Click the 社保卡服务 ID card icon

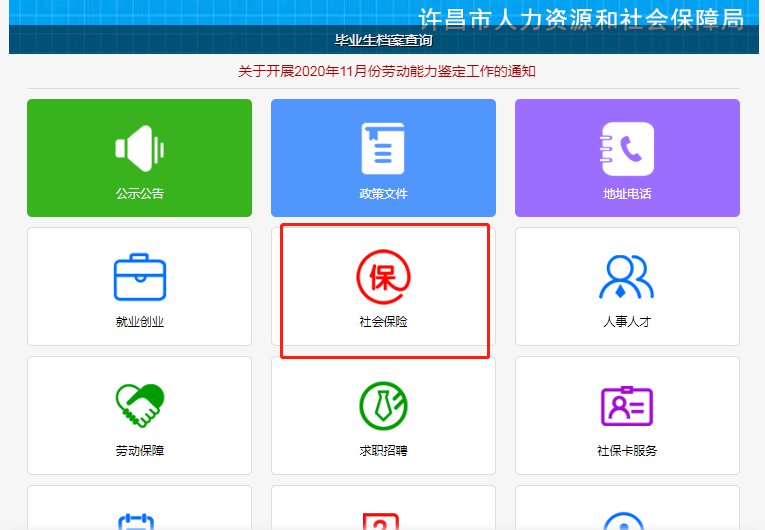pyautogui.click(x=627, y=406)
